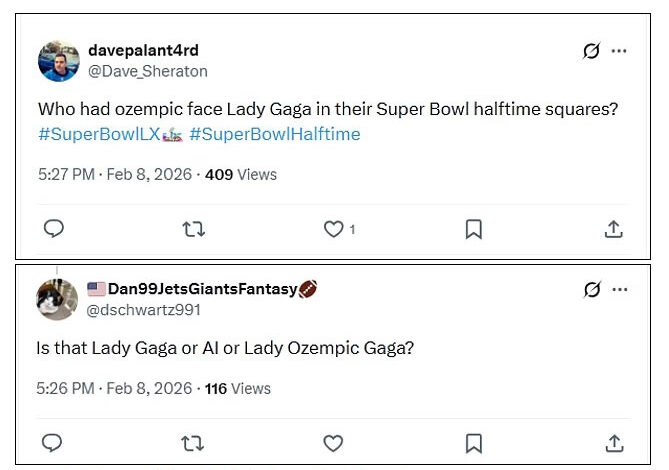The height and width of the screenshot is (470, 669).
Task: Reply to Dave_Sheraton's tweet
Action: pyautogui.click(x=54, y=229)
